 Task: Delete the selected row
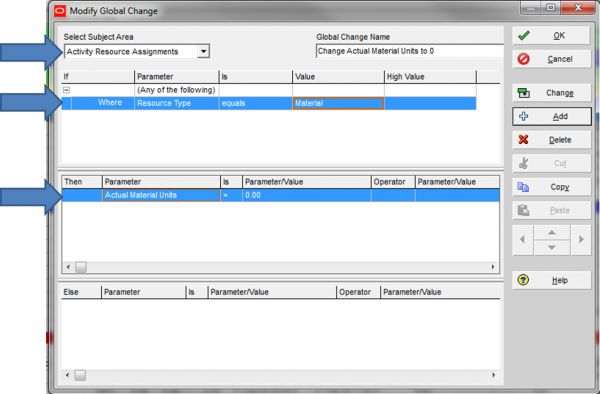click(x=551, y=140)
